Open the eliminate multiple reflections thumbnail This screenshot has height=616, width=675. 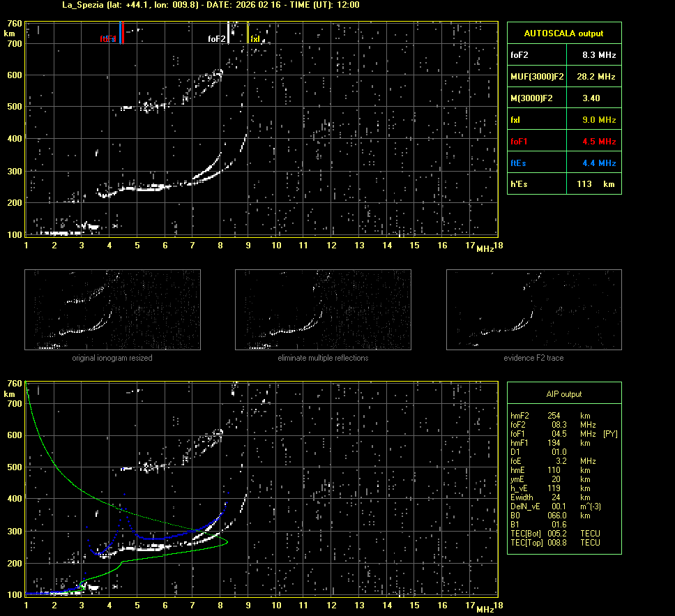(x=323, y=309)
